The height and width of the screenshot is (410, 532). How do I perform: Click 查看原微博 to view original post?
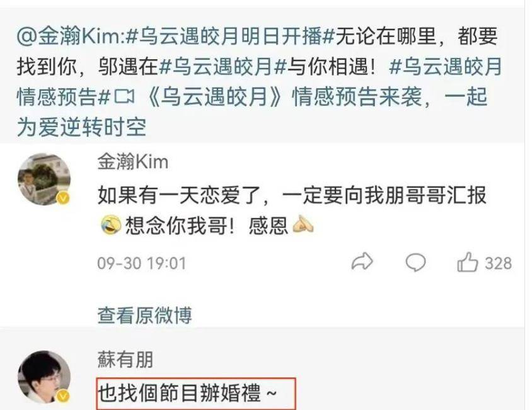[145, 315]
